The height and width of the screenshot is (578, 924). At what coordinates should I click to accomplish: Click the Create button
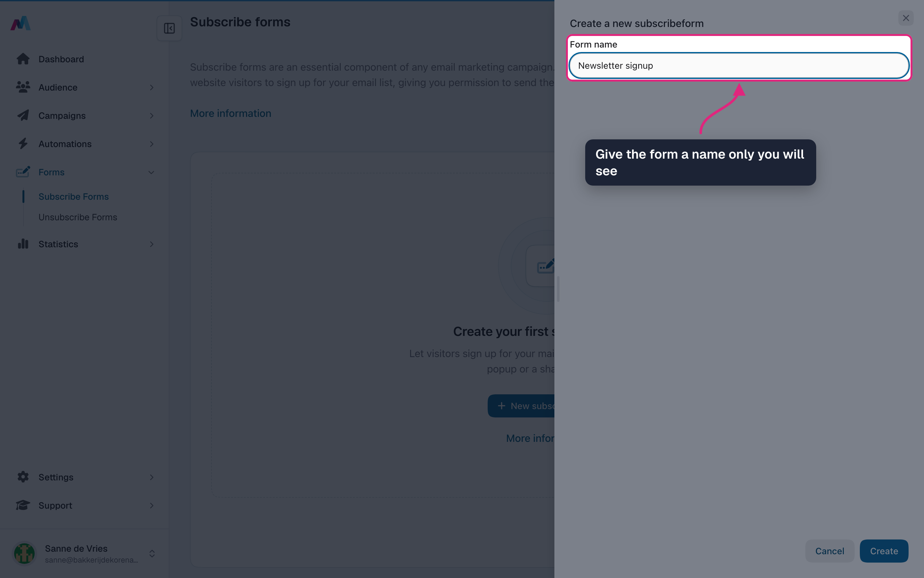coord(884,551)
